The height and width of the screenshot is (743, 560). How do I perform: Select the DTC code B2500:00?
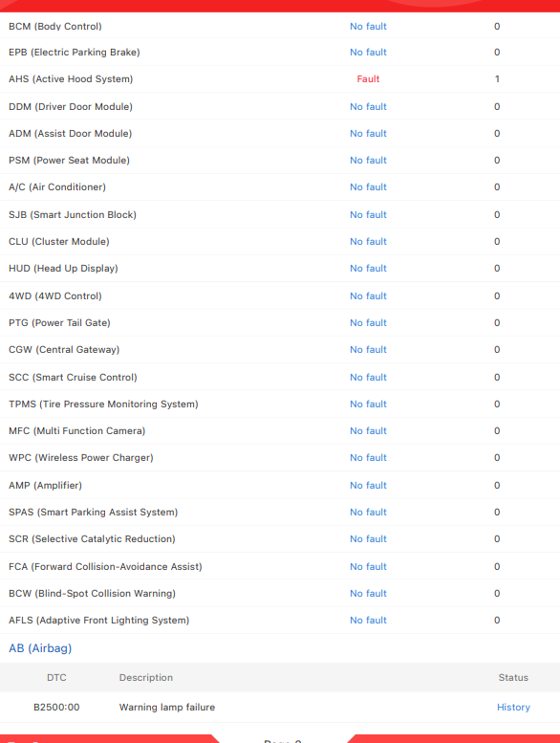[x=56, y=708]
